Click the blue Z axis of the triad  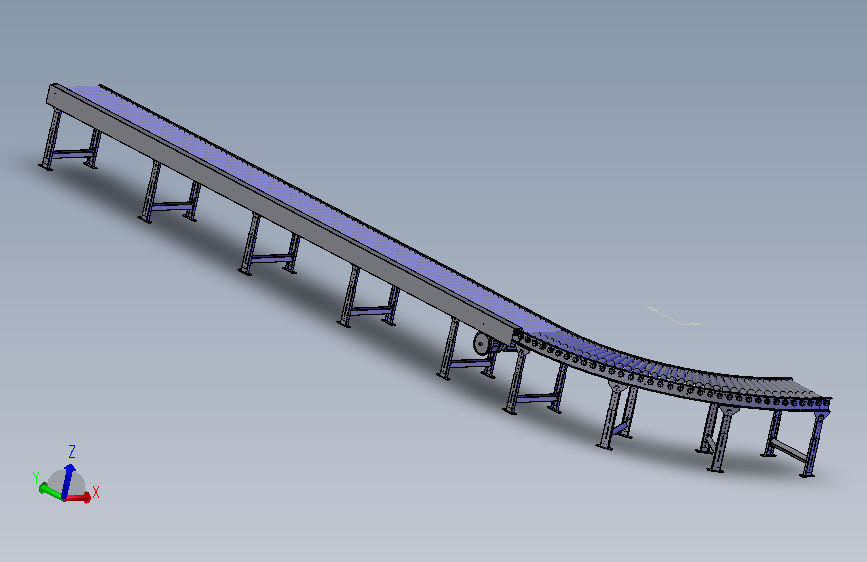point(67,481)
